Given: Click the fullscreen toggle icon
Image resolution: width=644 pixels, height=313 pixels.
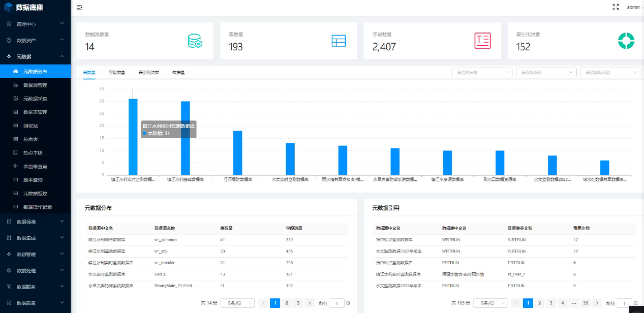Looking at the screenshot, I should pos(616,7).
